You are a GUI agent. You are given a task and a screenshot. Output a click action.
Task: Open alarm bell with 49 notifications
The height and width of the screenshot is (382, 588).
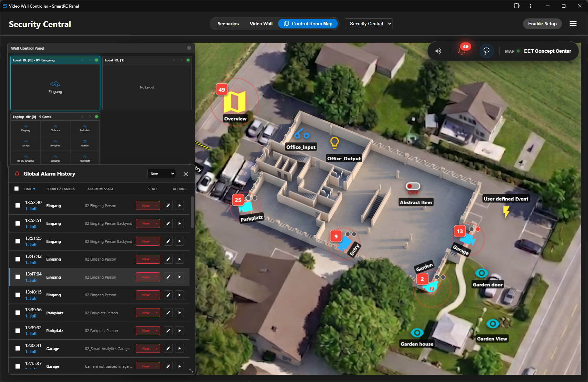click(x=462, y=51)
